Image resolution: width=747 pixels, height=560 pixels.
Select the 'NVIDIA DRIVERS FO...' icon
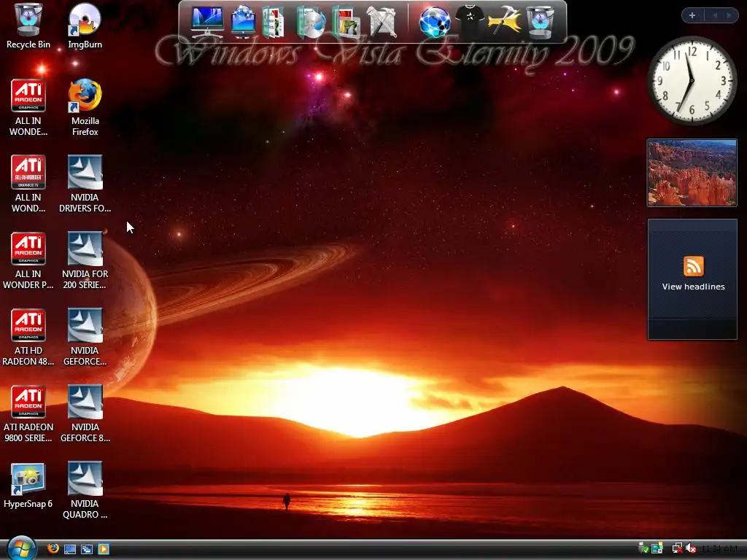point(85,184)
